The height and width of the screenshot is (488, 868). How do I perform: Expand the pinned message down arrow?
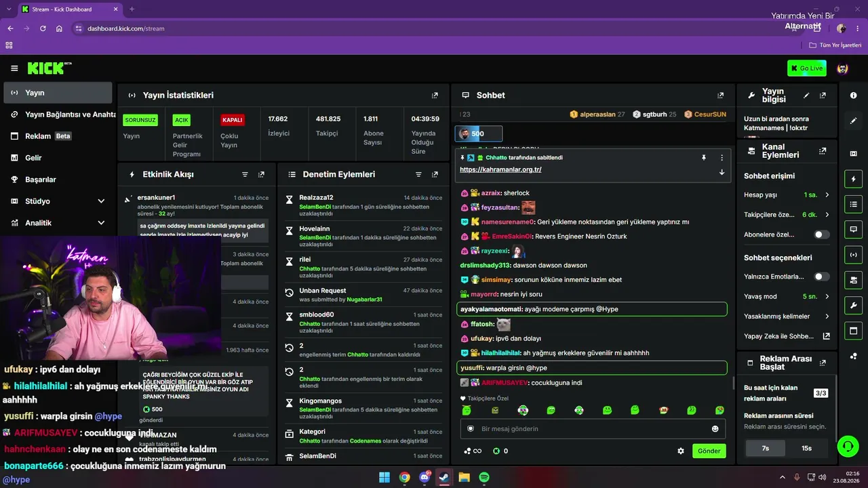[722, 172]
